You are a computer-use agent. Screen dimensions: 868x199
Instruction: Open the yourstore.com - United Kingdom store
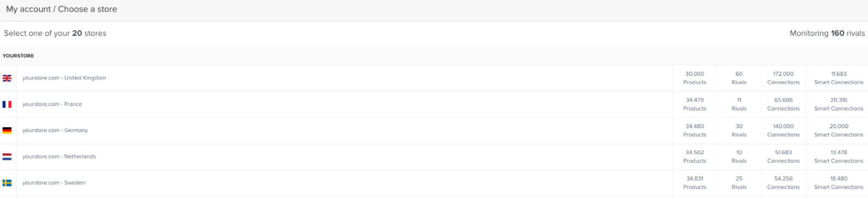point(64,78)
